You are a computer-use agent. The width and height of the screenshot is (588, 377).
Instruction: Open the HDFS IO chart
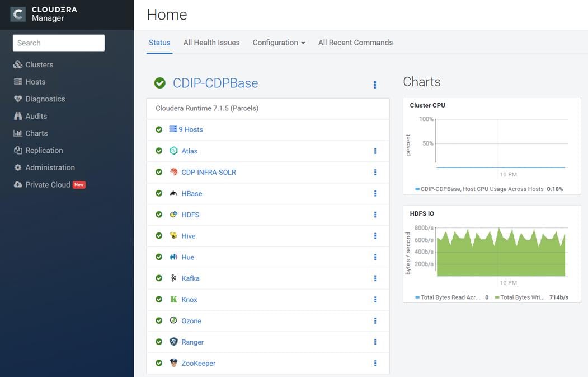pos(492,254)
